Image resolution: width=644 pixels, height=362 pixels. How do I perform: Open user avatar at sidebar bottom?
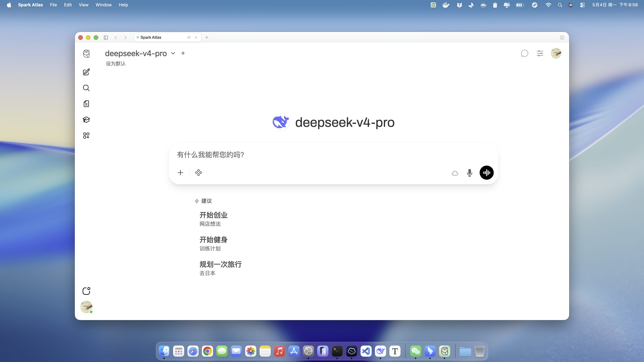[x=86, y=307]
